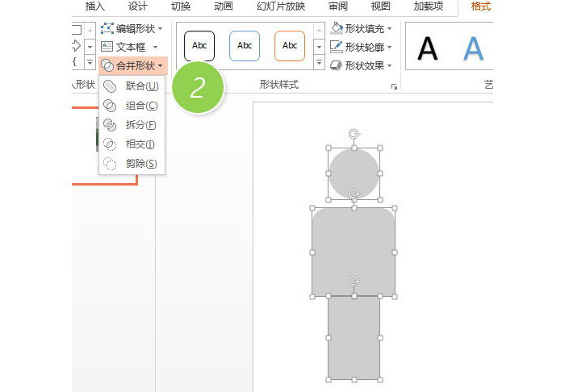Switch to the 动画 tab
Viewport: 565px width, 392px height.
pos(224,6)
